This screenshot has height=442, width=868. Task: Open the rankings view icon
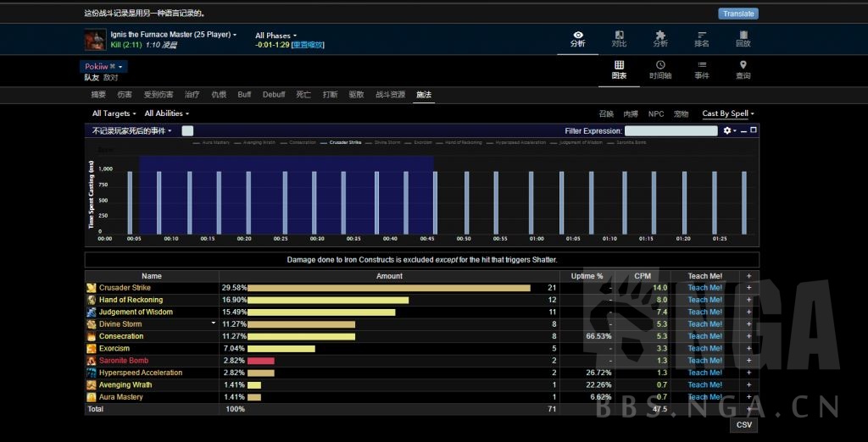pyautogui.click(x=702, y=39)
